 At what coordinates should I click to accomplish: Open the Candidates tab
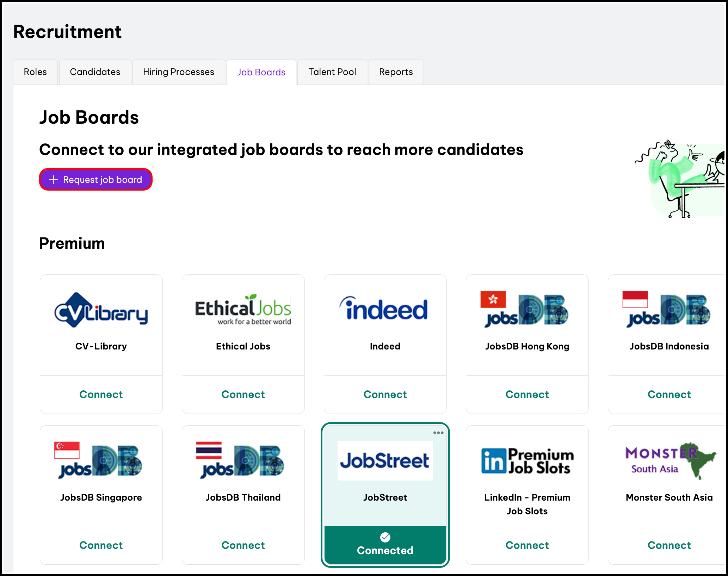(x=95, y=72)
